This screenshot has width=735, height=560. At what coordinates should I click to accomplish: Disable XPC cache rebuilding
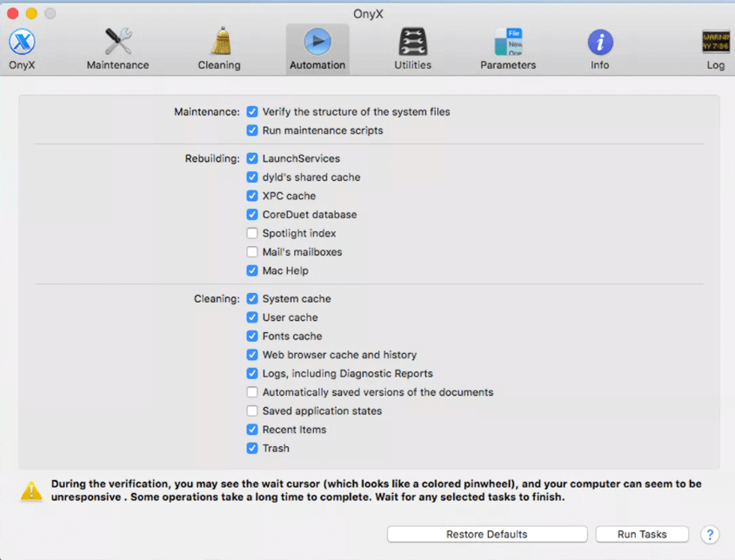tap(252, 196)
